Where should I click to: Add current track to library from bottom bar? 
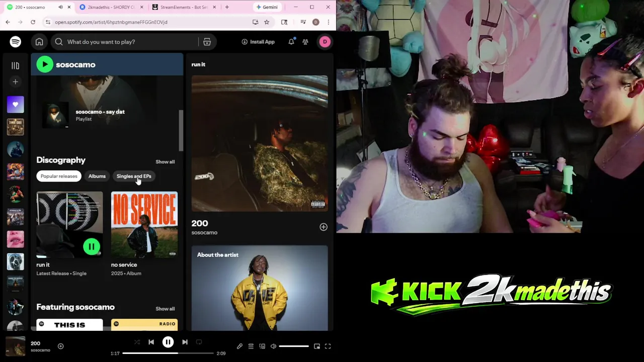coord(60,346)
